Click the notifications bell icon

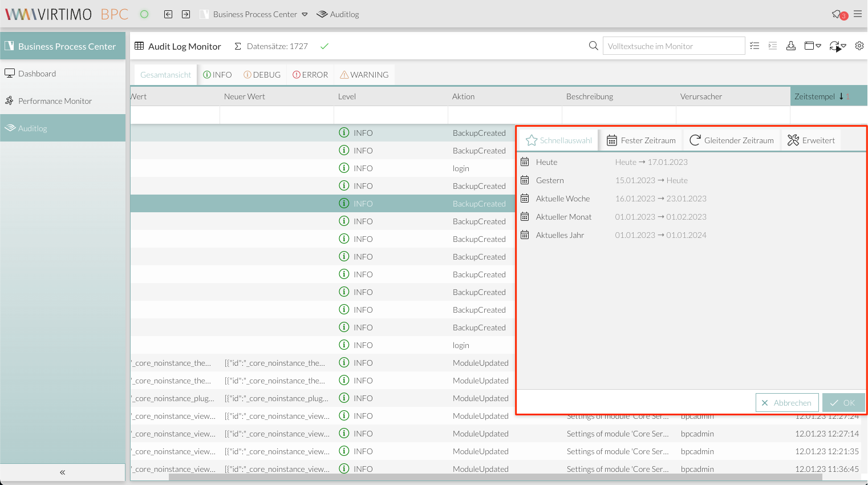(x=838, y=14)
